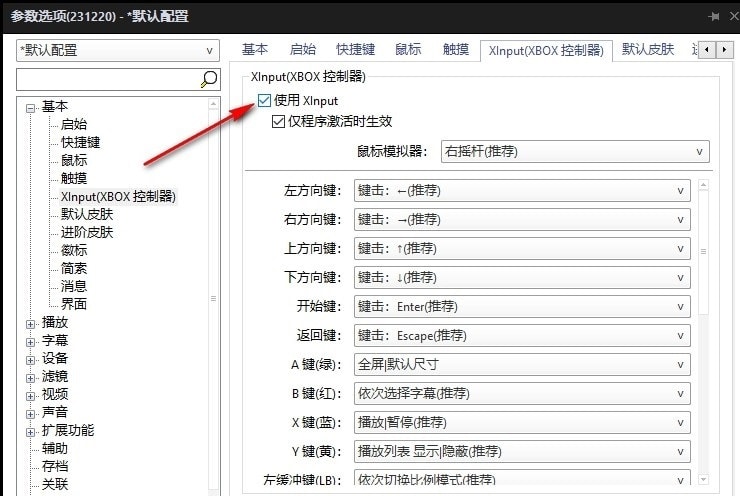Image resolution: width=740 pixels, height=496 pixels.
Task: Select 徽标 in the settings tree
Action: coord(74,250)
